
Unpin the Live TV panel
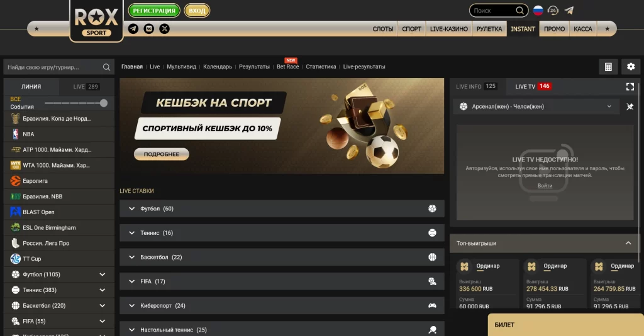[x=630, y=107]
